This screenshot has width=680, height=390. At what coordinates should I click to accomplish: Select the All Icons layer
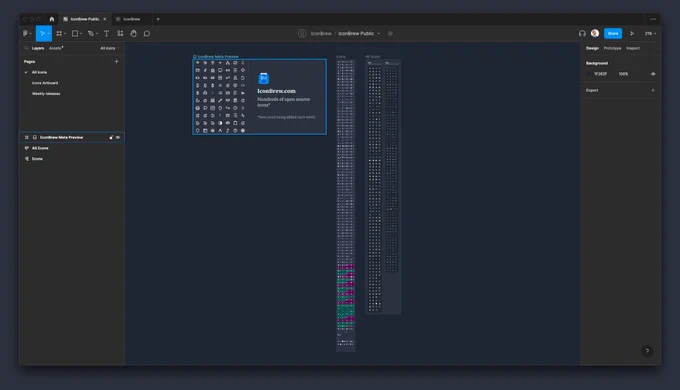(x=72, y=148)
